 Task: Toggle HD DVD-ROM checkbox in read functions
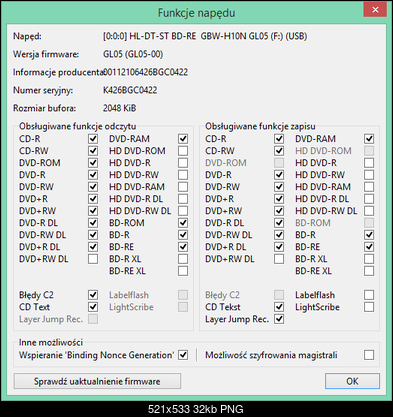point(183,151)
